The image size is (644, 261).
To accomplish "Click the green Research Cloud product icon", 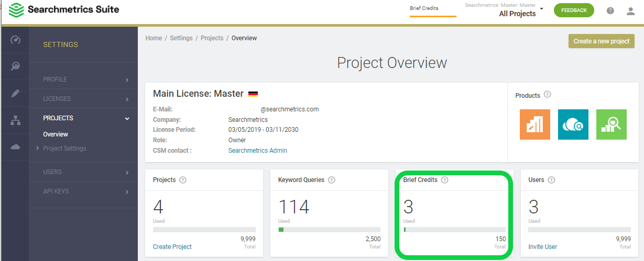I will coord(612,124).
